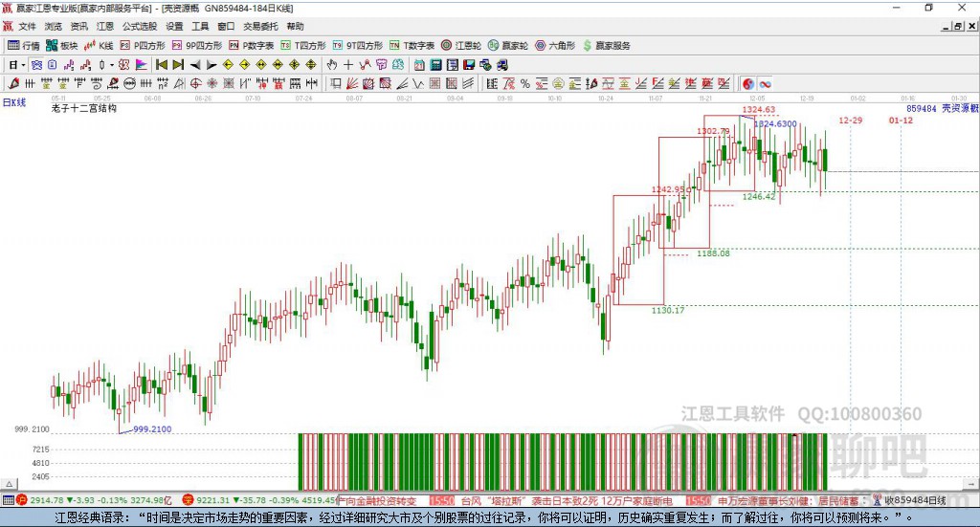Image resolution: width=980 pixels, height=527 pixels.
Task: Open the calculator icon
Action: pos(435,65)
